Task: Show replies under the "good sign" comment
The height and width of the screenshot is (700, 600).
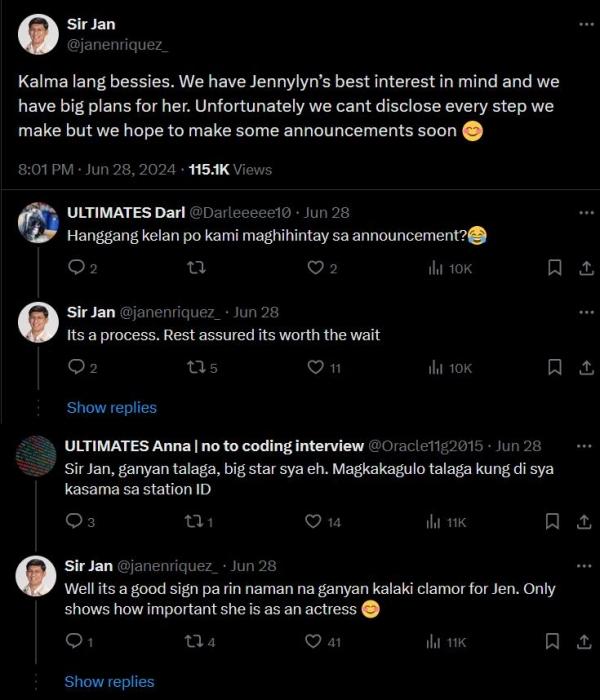Action: pyautogui.click(x=109, y=681)
